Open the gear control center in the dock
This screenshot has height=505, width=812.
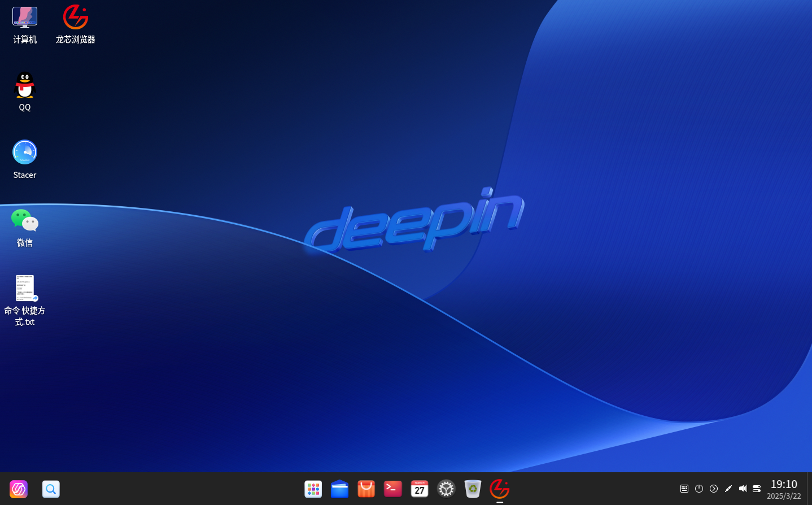click(446, 489)
